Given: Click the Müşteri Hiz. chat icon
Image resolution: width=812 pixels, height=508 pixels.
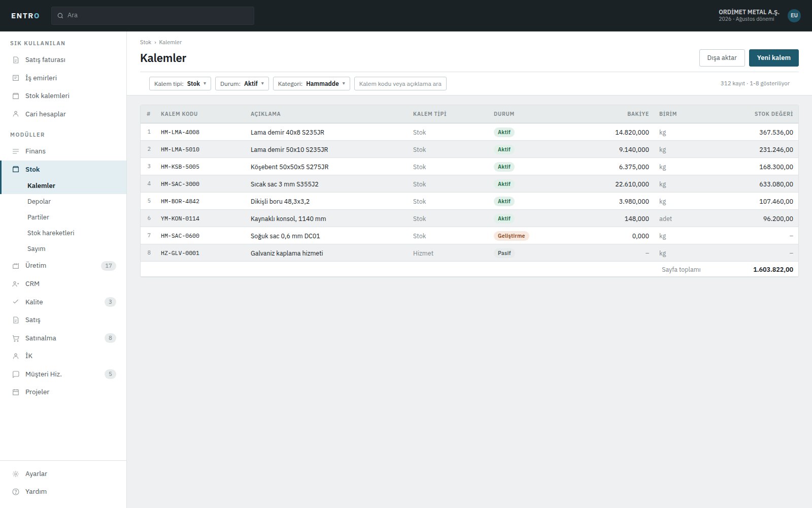Looking at the screenshot, I should point(16,374).
